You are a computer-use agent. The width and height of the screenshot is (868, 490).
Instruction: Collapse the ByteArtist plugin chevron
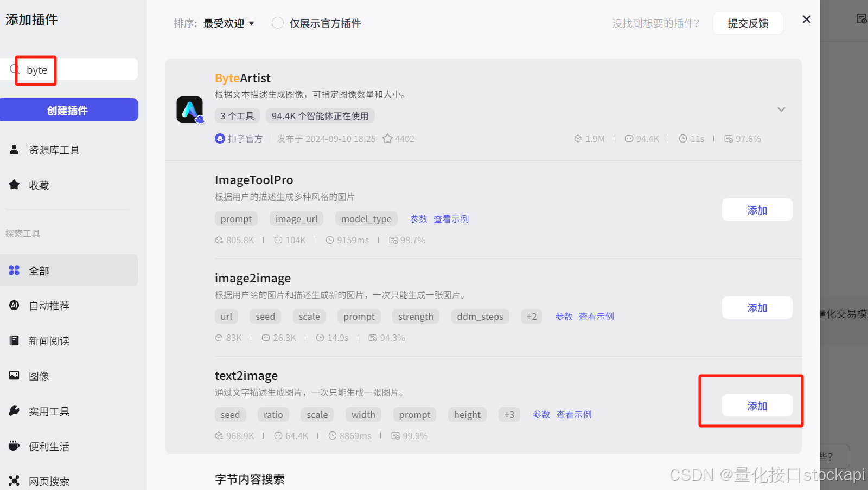781,109
